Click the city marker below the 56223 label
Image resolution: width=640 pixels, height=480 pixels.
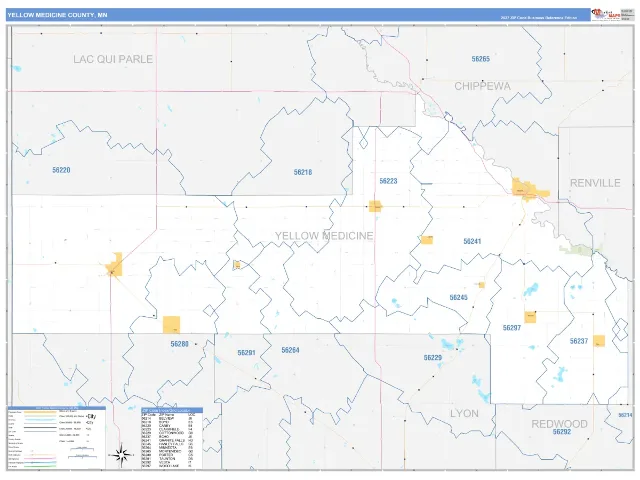pos(375,206)
